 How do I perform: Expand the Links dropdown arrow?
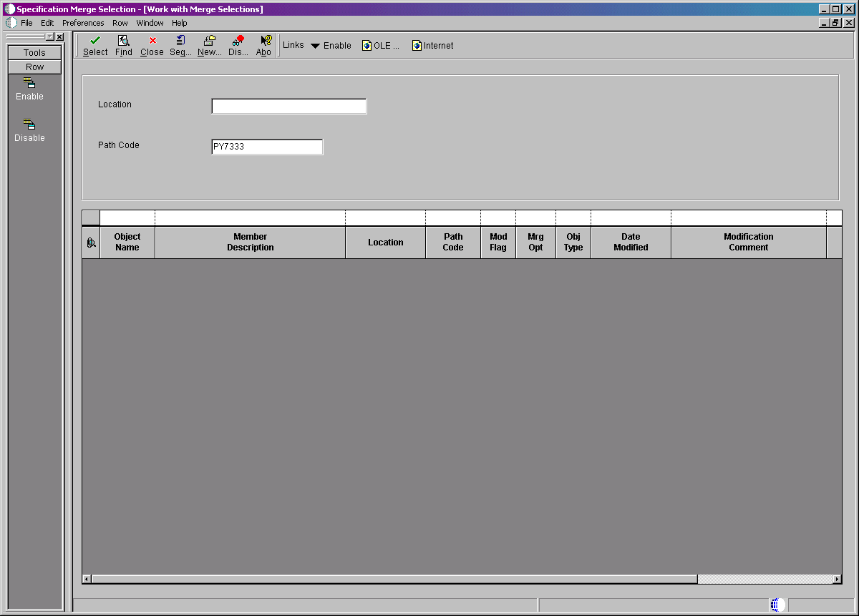coord(315,46)
